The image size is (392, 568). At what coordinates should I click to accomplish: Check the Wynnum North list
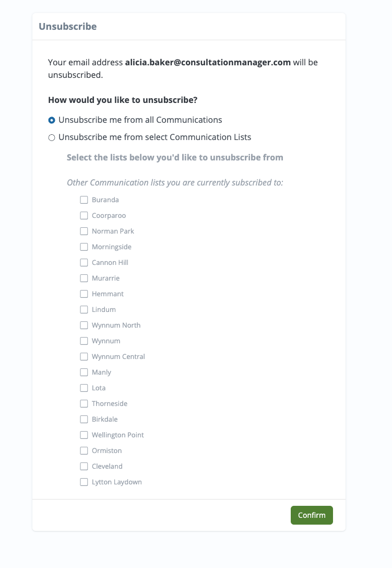click(84, 325)
